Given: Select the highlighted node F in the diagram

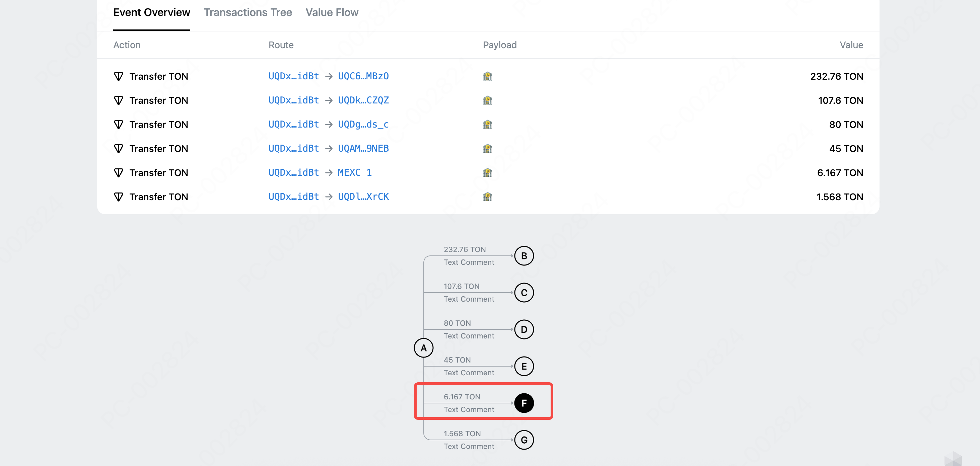Looking at the screenshot, I should coord(524,403).
